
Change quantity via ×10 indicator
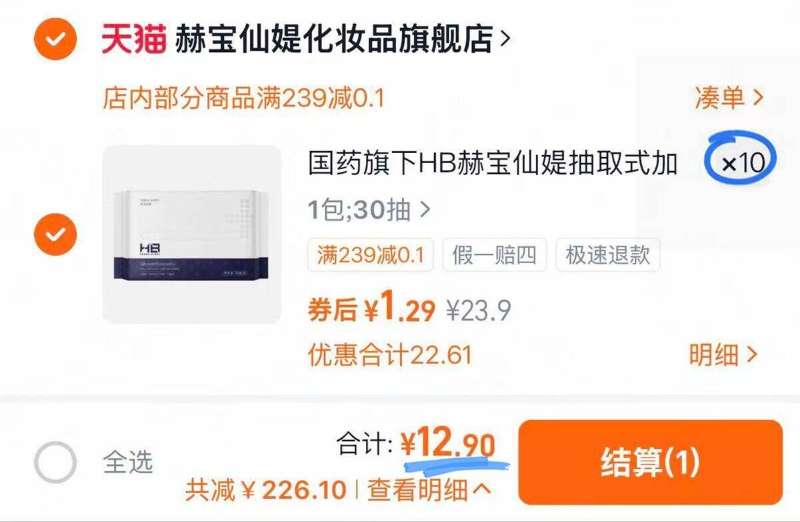(743, 163)
